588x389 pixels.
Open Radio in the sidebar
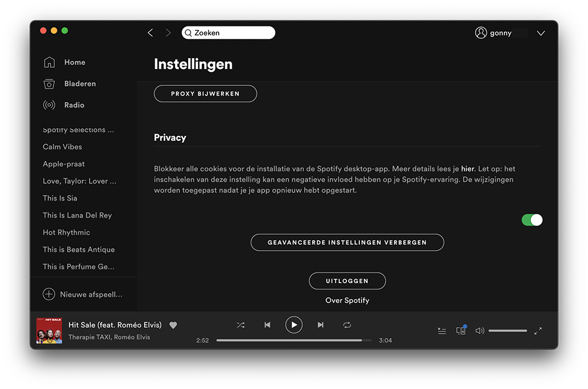tap(74, 105)
